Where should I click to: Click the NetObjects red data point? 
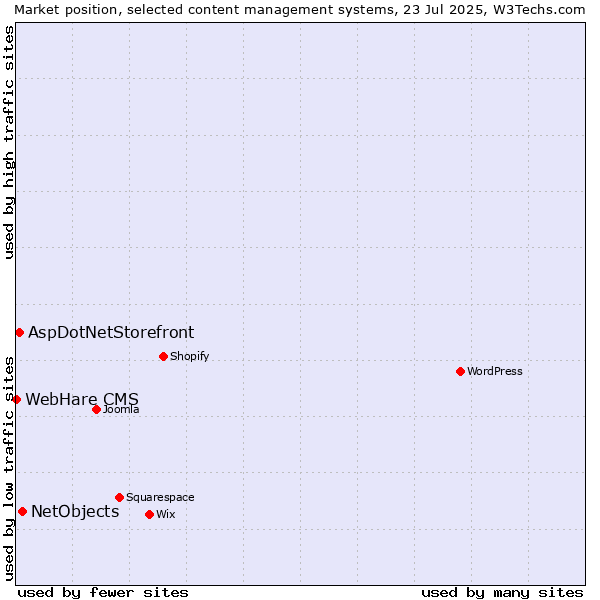click(x=23, y=512)
